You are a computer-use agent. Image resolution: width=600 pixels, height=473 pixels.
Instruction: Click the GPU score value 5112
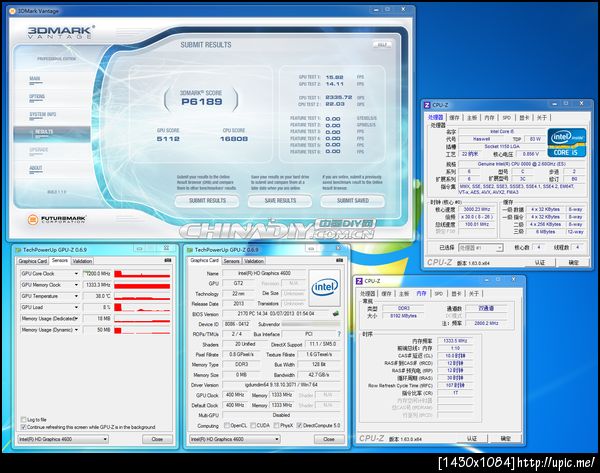click(168, 139)
